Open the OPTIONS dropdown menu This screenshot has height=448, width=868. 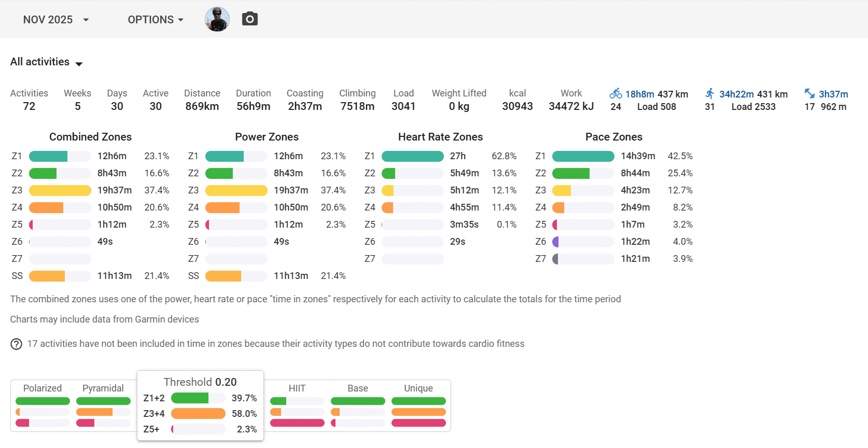[x=156, y=20]
